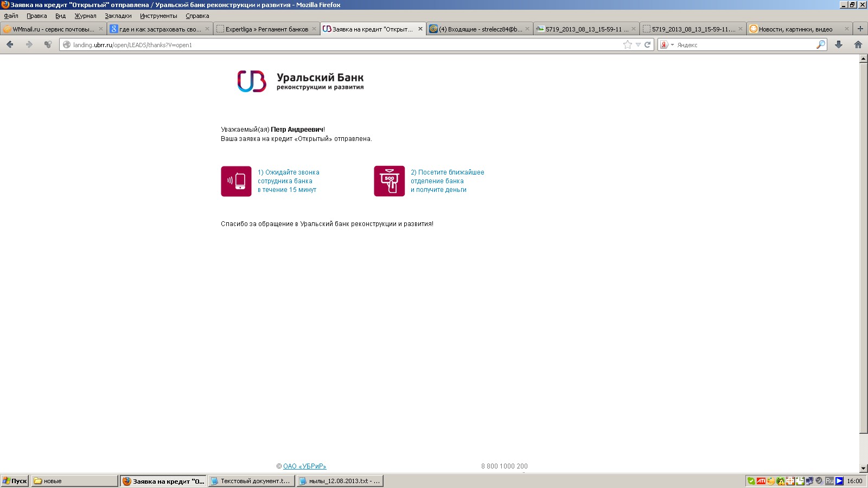Click the Посетите ближайшее отделение банка text

(x=447, y=181)
